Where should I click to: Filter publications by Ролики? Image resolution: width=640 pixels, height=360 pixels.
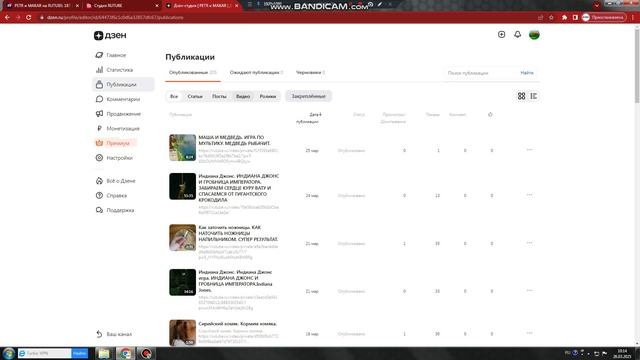click(268, 96)
